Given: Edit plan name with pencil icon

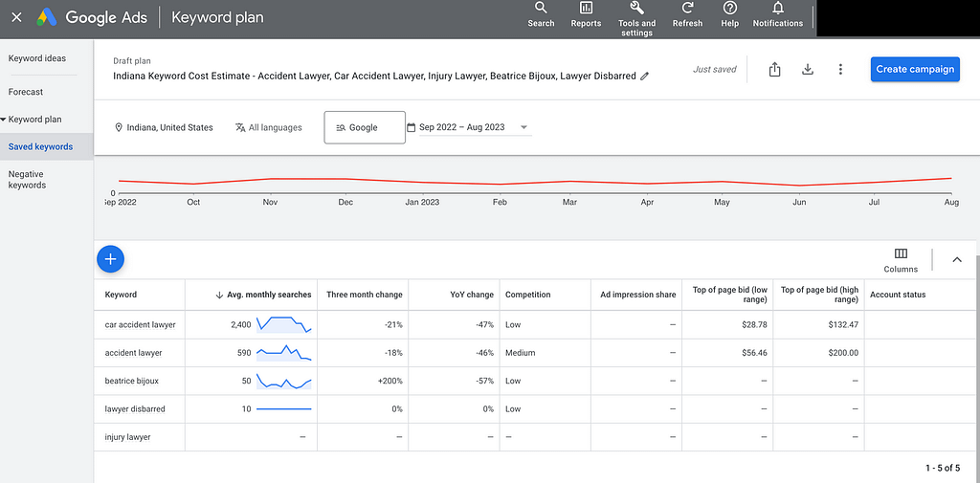Looking at the screenshot, I should [x=645, y=77].
